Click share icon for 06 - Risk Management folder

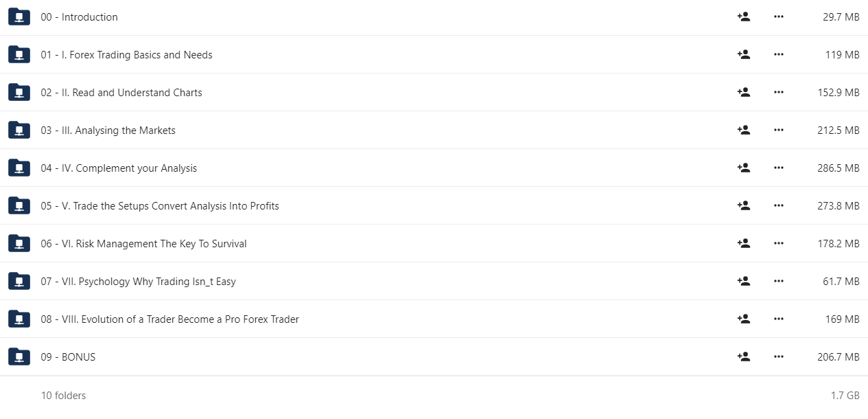pos(743,243)
